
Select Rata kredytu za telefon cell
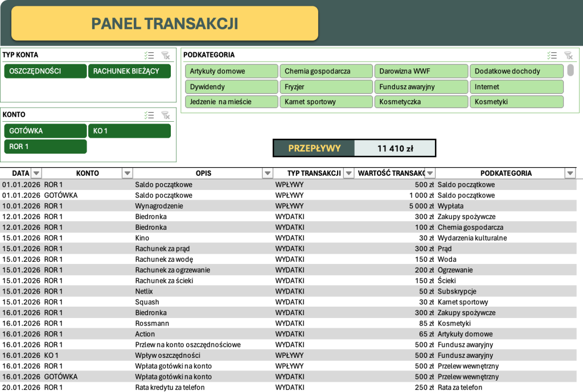click(x=203, y=387)
